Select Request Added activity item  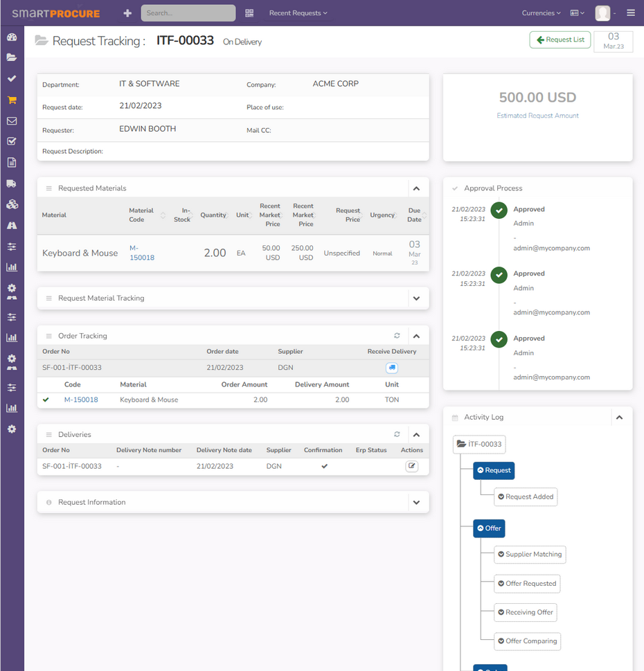(x=526, y=496)
